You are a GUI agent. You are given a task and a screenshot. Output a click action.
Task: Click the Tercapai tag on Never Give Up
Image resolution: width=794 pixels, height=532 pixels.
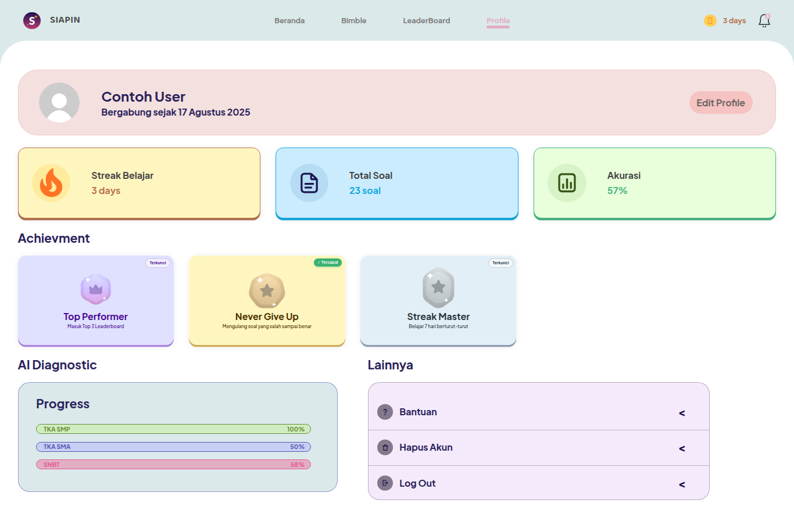pyautogui.click(x=328, y=263)
